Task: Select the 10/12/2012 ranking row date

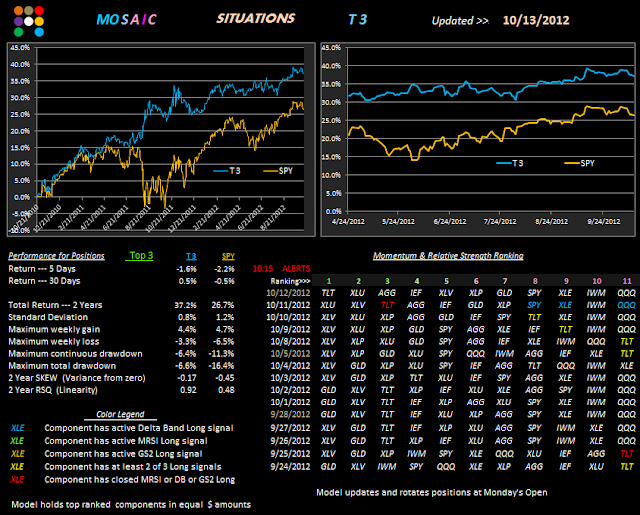Action: [288, 293]
